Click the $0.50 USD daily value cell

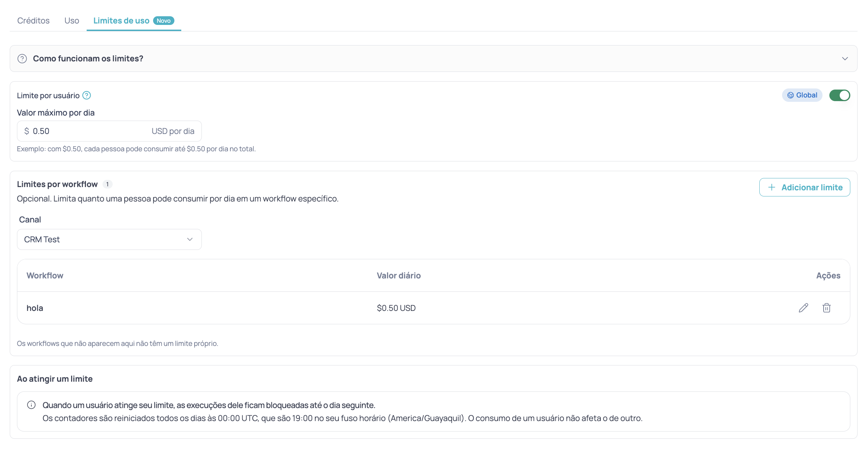pyautogui.click(x=396, y=308)
